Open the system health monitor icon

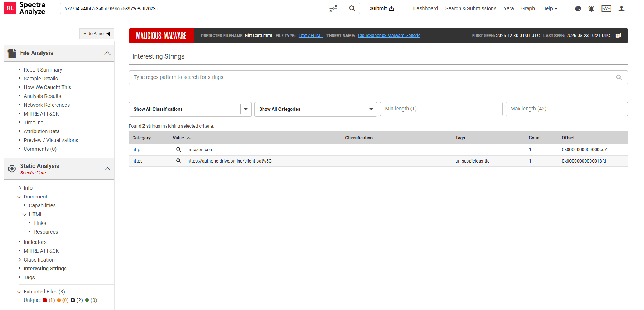click(x=606, y=8)
